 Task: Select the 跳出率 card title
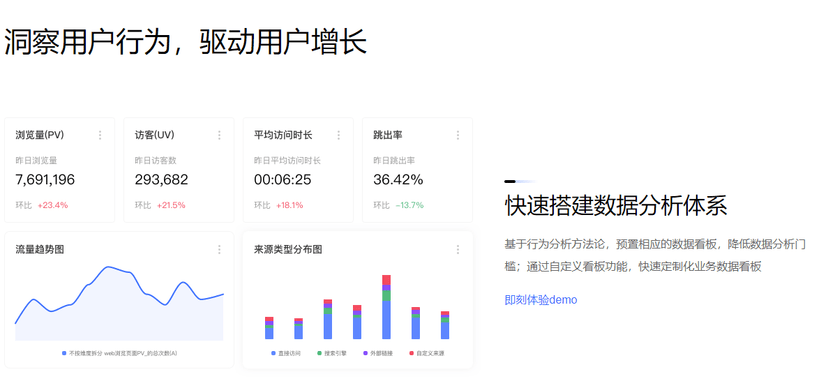pos(388,135)
